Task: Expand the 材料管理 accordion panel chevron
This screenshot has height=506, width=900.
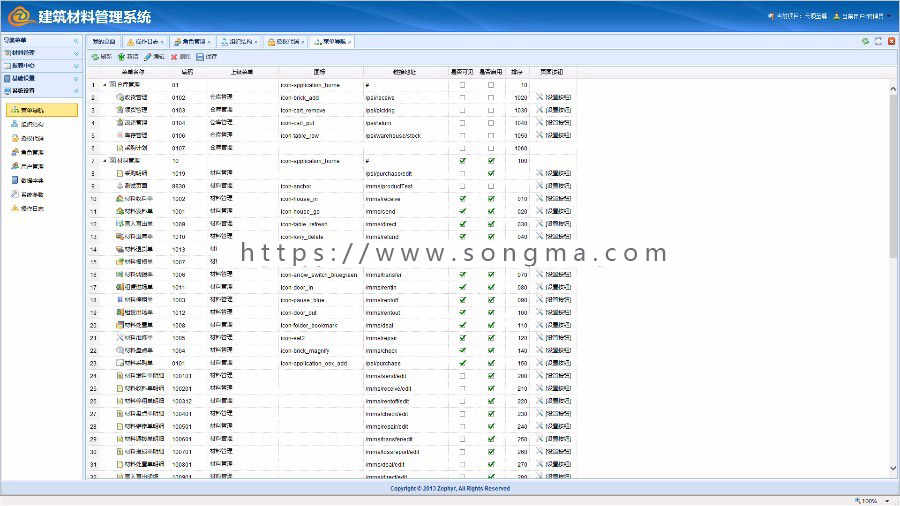Action: point(76,53)
